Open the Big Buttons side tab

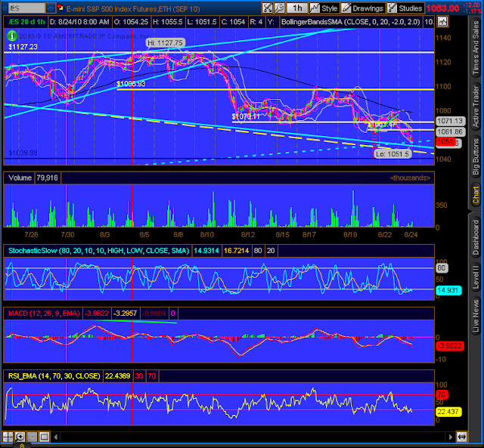click(x=476, y=157)
